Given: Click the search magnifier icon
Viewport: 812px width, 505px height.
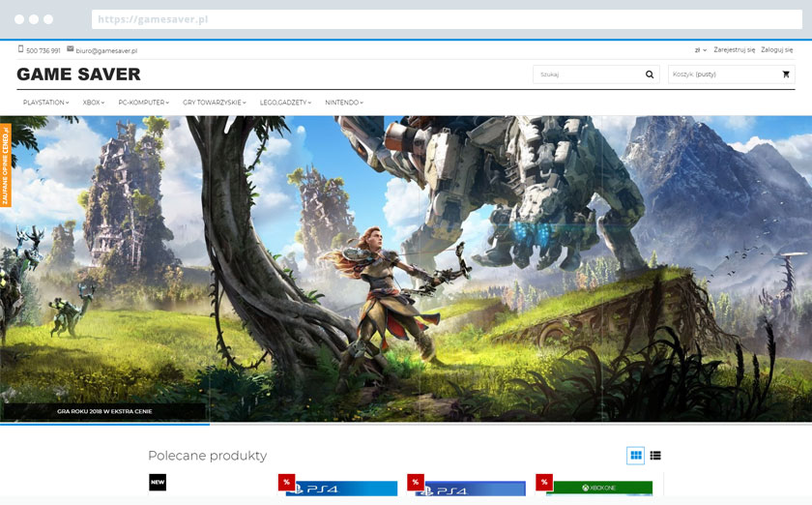Looking at the screenshot, I should [650, 74].
